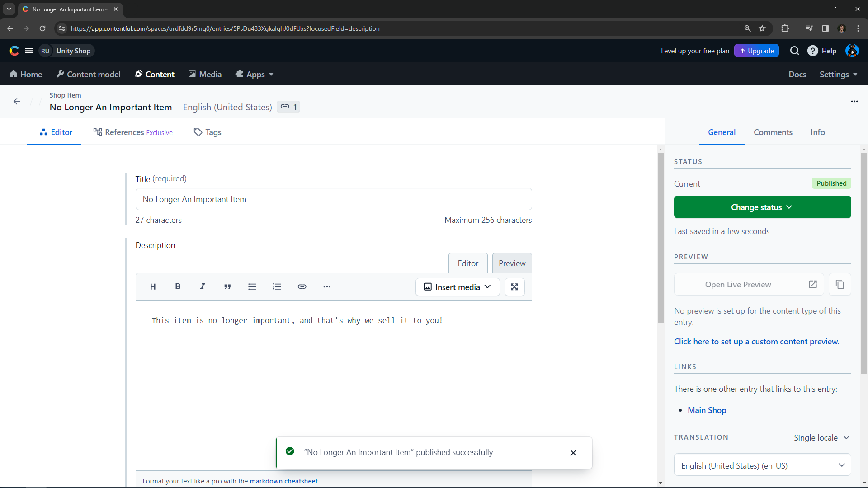Open the Change status dropdown
This screenshot has height=488, width=868.
(762, 207)
